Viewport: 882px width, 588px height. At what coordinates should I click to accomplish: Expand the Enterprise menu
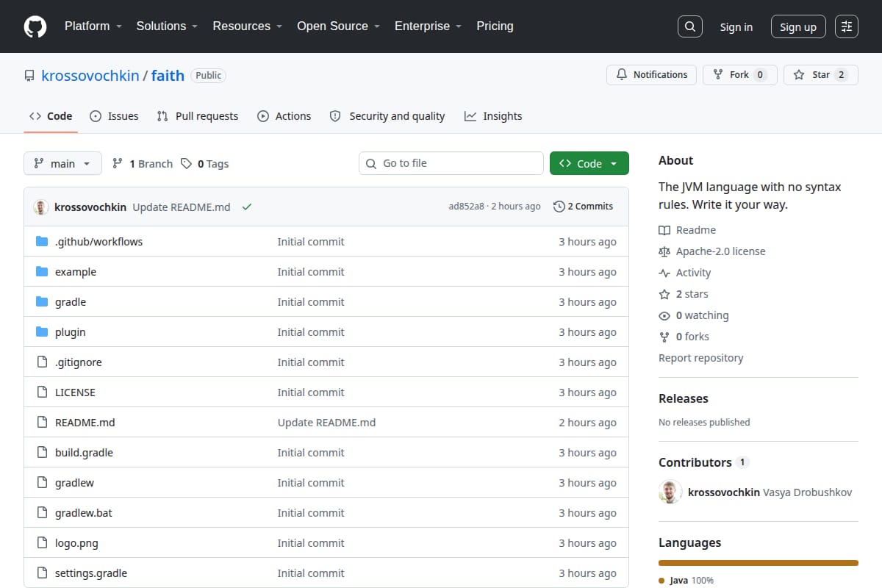tap(429, 26)
